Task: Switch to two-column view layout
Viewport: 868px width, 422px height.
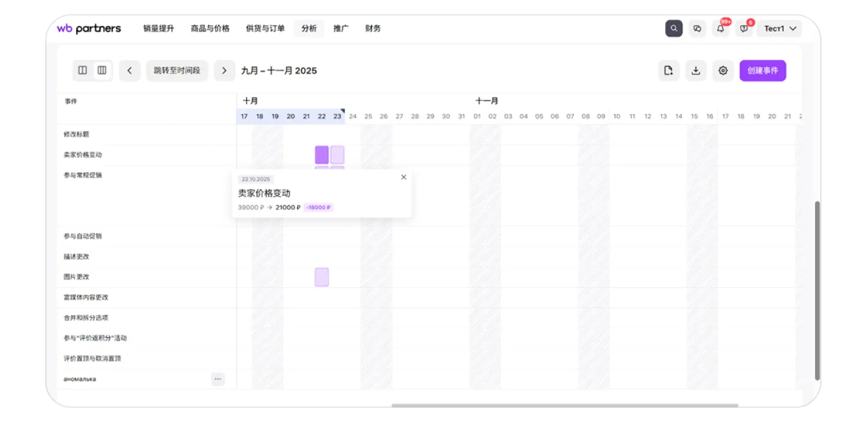Action: (x=83, y=70)
